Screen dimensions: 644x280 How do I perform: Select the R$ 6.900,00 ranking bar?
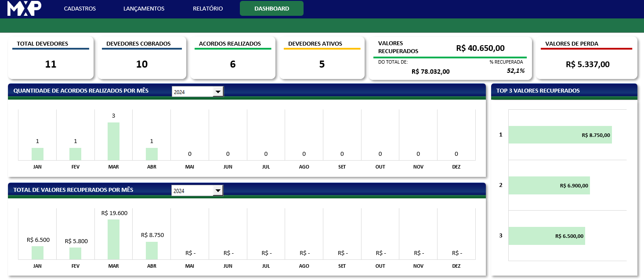[x=549, y=186]
